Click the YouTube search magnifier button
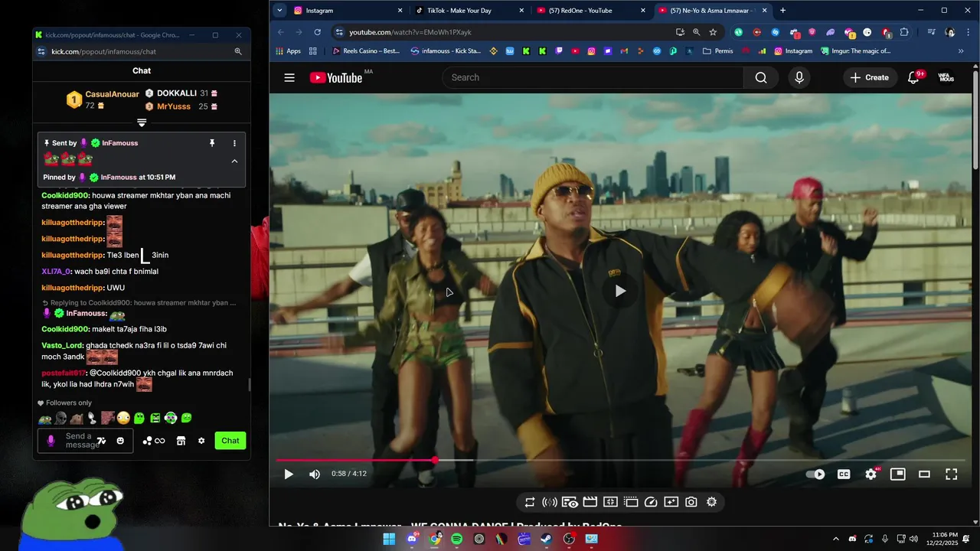The image size is (980, 551). tap(761, 77)
